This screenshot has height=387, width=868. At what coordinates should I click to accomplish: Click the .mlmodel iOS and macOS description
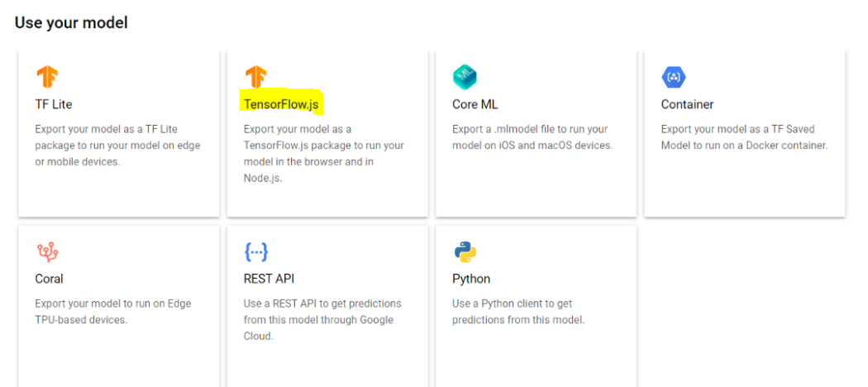tap(532, 137)
